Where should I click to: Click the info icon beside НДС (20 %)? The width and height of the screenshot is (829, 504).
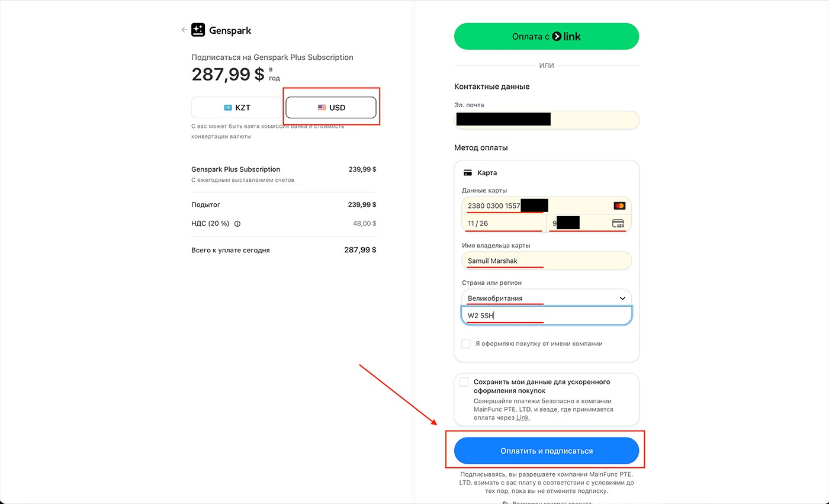click(237, 224)
